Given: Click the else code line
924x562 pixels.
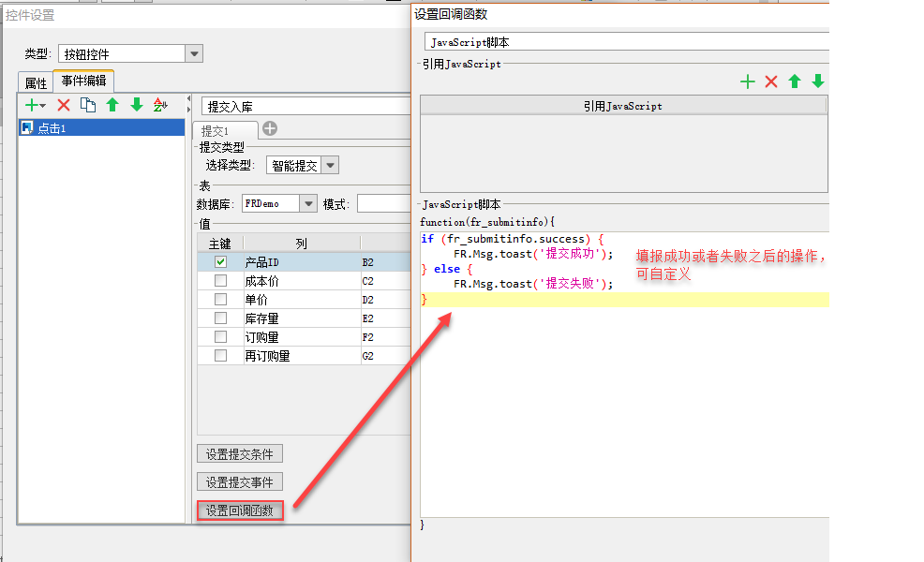Looking at the screenshot, I should [x=447, y=269].
